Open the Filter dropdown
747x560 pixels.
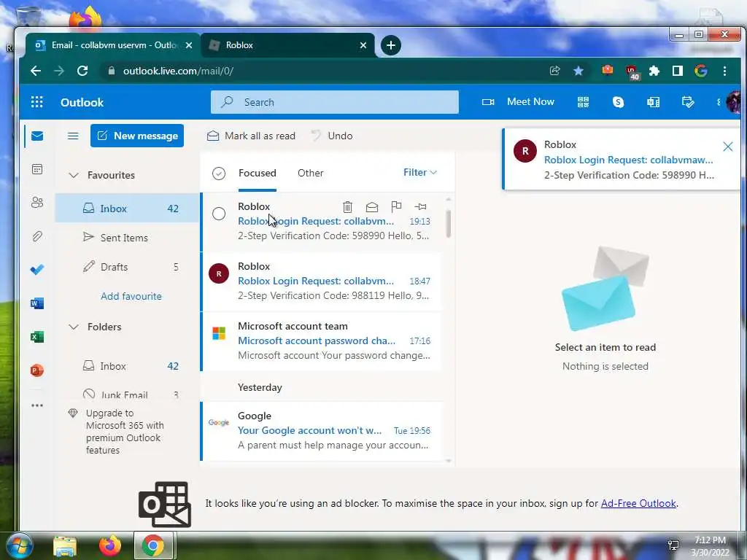click(x=419, y=172)
